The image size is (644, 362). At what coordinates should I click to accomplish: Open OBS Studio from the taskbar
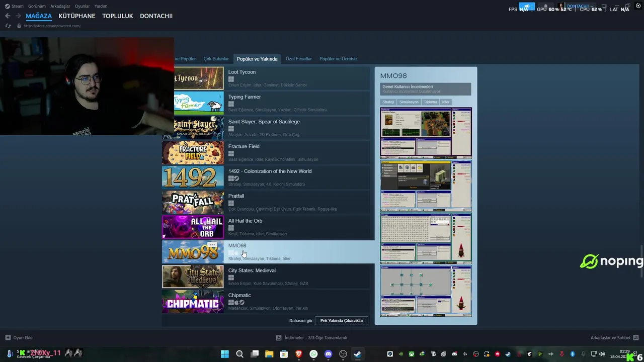(x=343, y=354)
